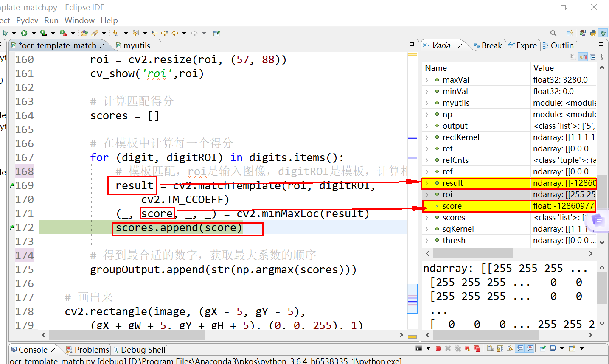Click the Open Perspective icon

(x=570, y=33)
